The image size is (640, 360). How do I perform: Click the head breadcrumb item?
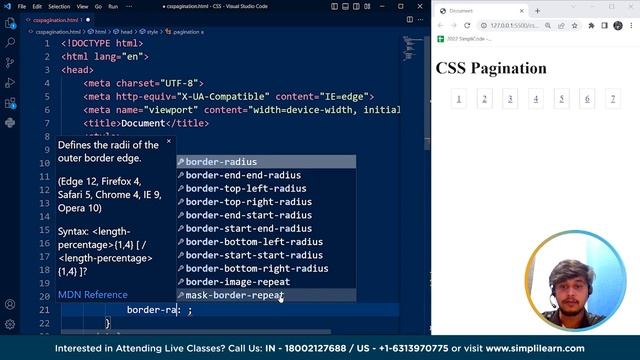pos(123,31)
